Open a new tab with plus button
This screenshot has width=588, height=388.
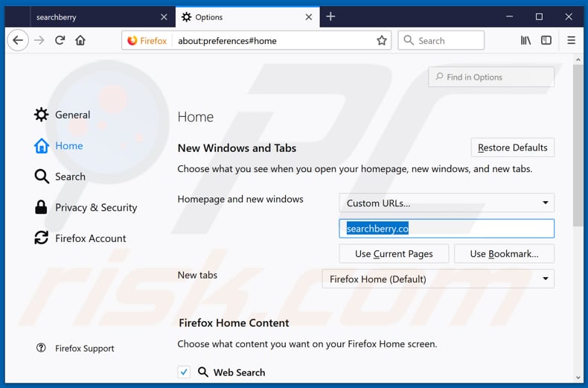coord(330,17)
